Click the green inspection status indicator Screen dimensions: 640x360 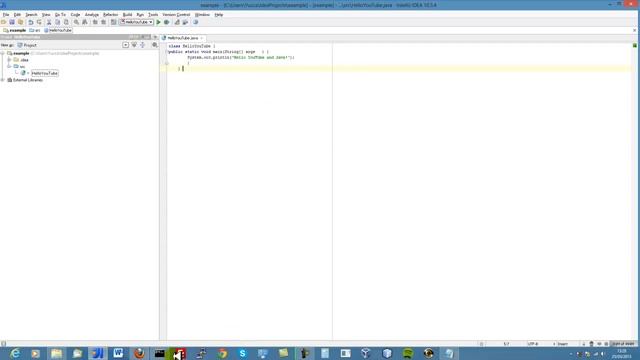coord(635,45)
